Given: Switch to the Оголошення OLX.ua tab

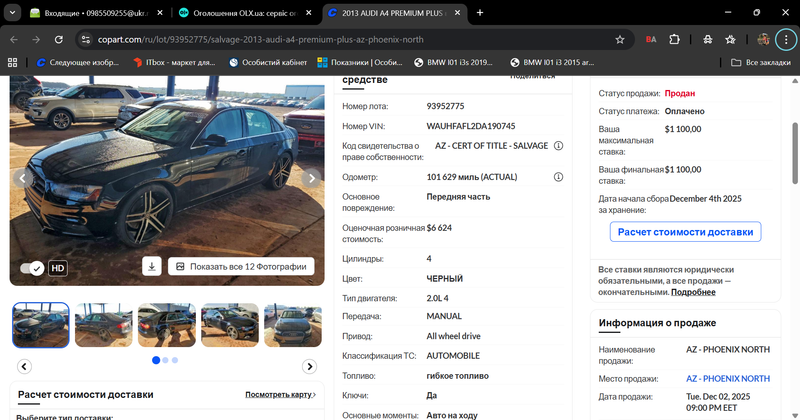Looking at the screenshot, I should pyautogui.click(x=245, y=13).
